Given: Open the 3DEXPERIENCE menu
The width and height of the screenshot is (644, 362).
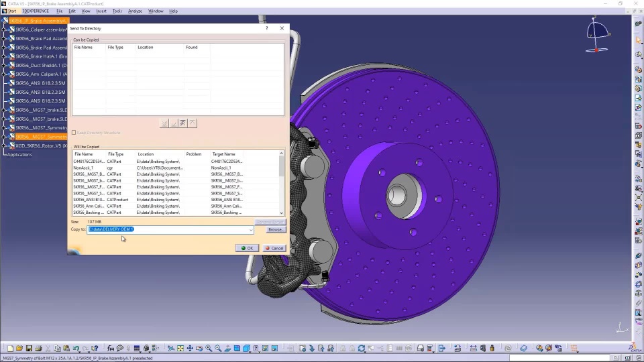Looking at the screenshot, I should [36, 11].
